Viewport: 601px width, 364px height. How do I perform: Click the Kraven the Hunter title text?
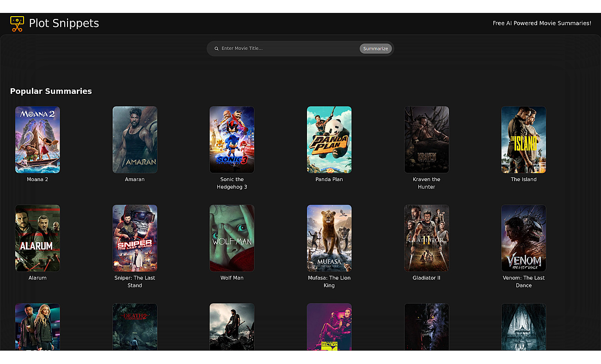427,183
